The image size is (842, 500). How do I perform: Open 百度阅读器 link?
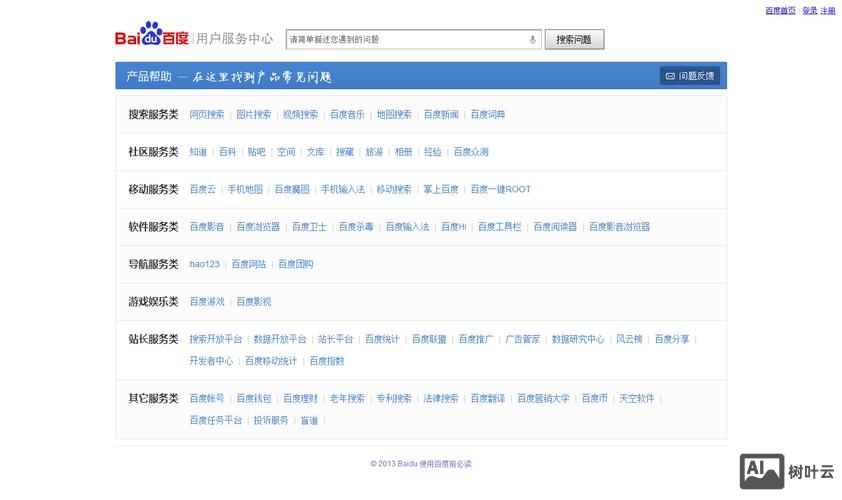(555, 227)
